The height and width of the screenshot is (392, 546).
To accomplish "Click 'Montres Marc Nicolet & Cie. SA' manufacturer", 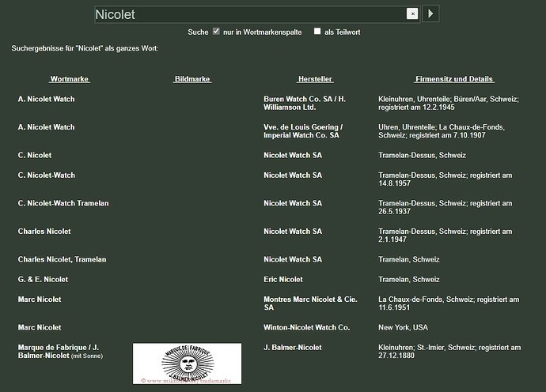I will [x=311, y=303].
